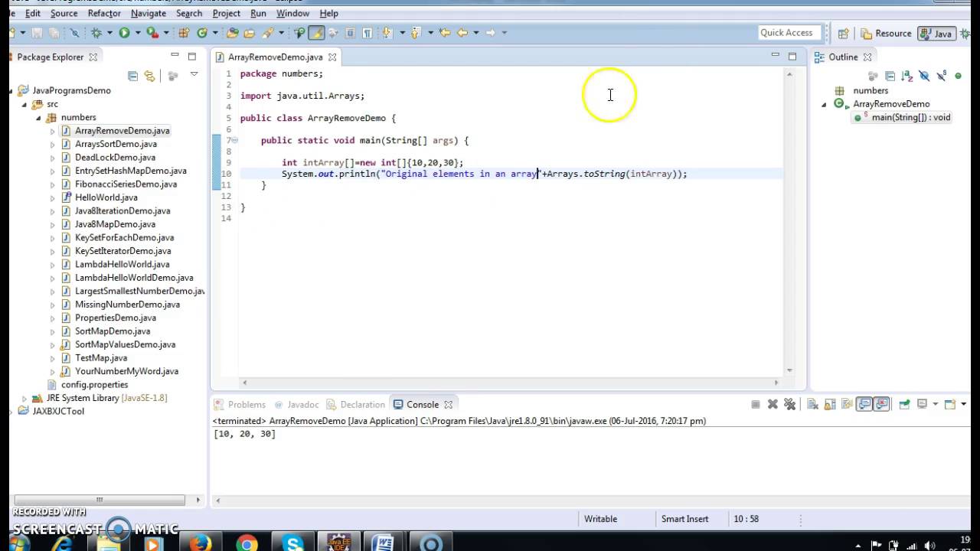The height and width of the screenshot is (551, 980).
Task: Click Firefox icon in Windows taskbar
Action: click(x=201, y=544)
